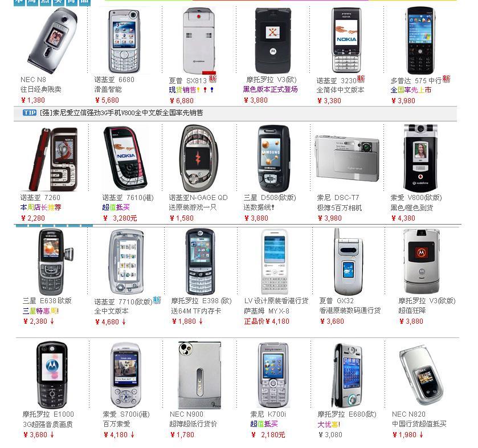Click the Motorola E1000 phone image

click(52, 375)
